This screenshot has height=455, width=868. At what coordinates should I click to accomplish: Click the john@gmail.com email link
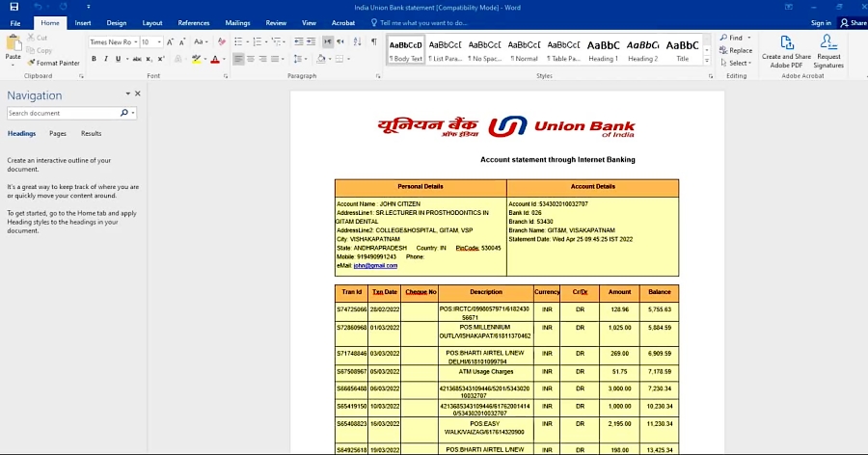375,266
